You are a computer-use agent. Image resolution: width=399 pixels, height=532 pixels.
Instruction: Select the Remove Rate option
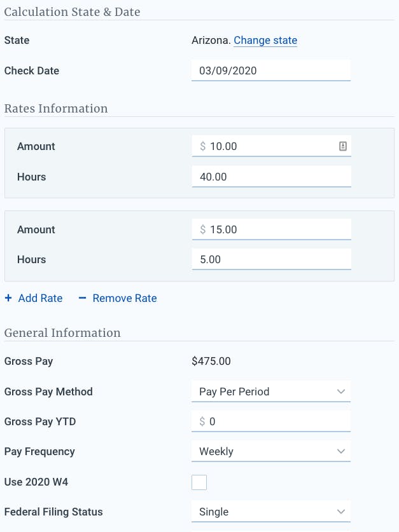coord(124,298)
